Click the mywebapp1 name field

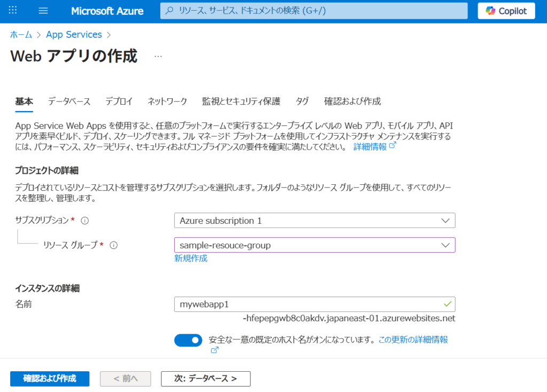(315, 304)
